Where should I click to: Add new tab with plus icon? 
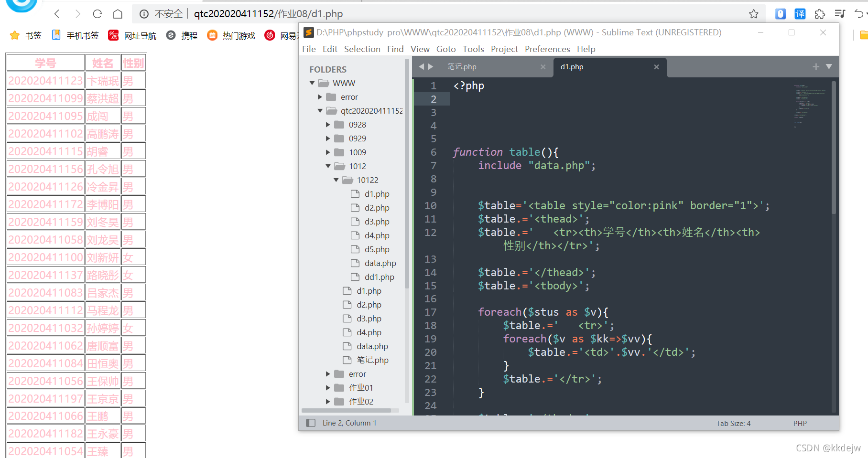point(816,66)
